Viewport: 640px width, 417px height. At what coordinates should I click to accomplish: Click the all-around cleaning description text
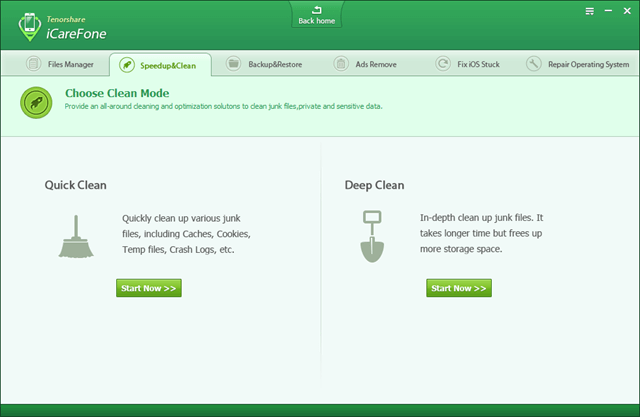(x=224, y=106)
